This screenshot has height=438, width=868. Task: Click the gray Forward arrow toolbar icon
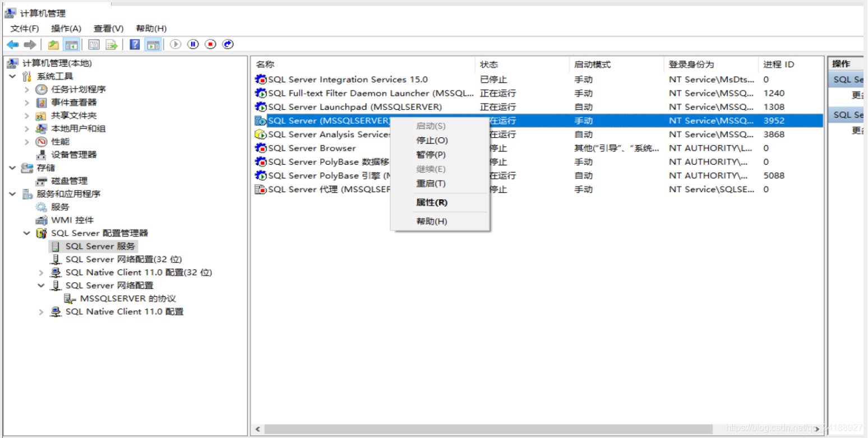(x=30, y=45)
